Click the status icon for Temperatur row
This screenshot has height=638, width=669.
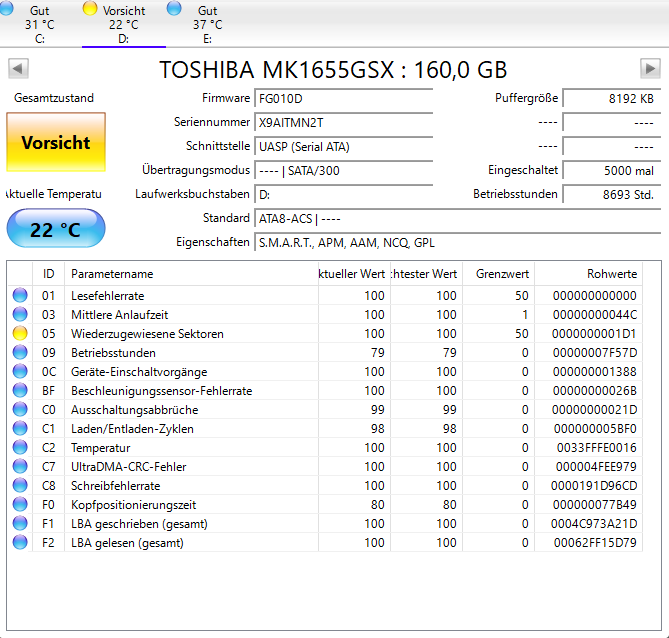20,447
